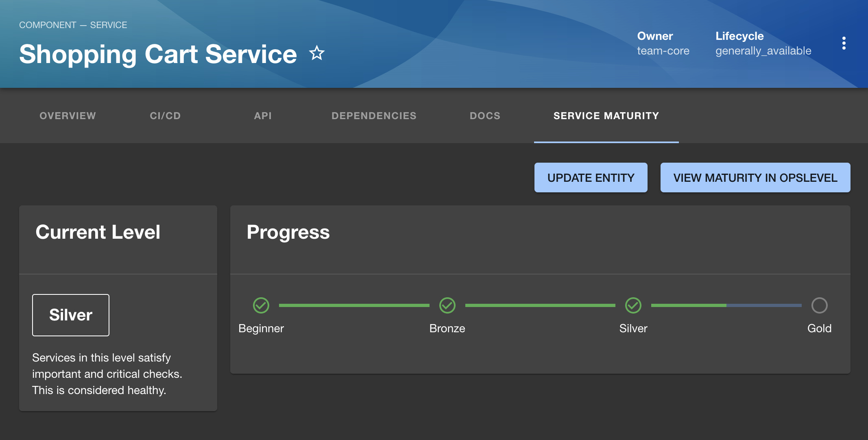Screen dimensions: 868x440
Task: Click View Maturity in OpsLevel button
Action: click(x=755, y=178)
